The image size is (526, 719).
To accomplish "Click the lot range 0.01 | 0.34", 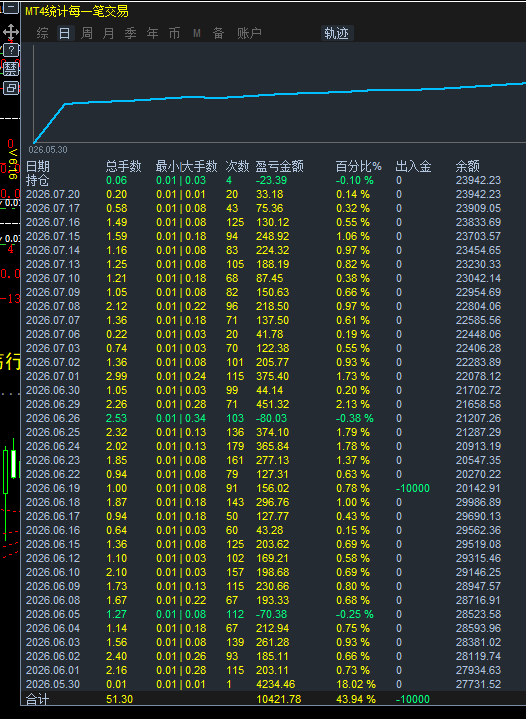I will [x=181, y=418].
